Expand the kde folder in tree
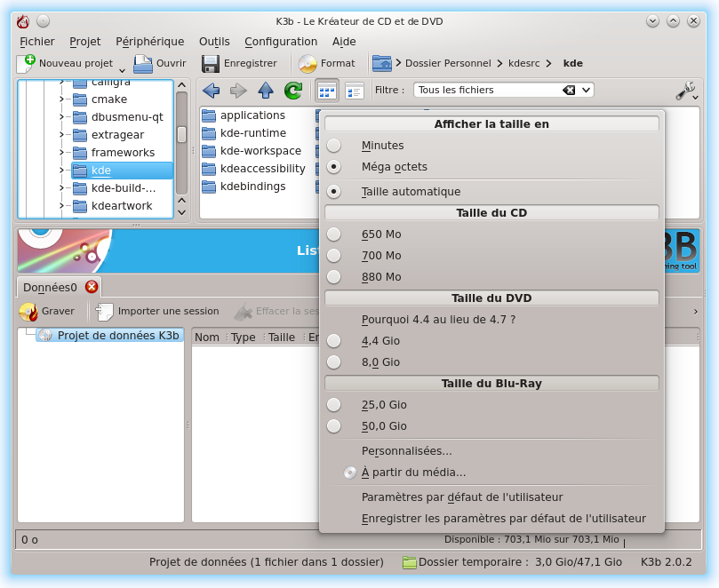 tap(61, 171)
